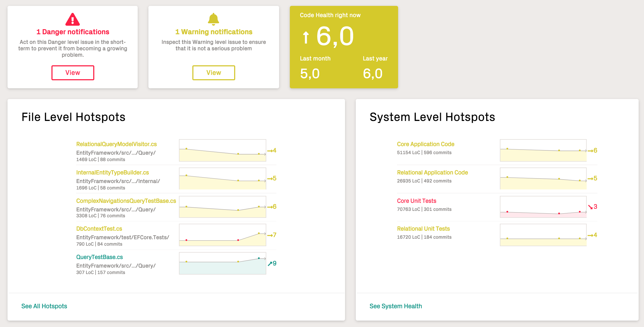The height and width of the screenshot is (327, 644).
Task: Click the 'System Level Hotspots' heading
Action: tap(432, 117)
